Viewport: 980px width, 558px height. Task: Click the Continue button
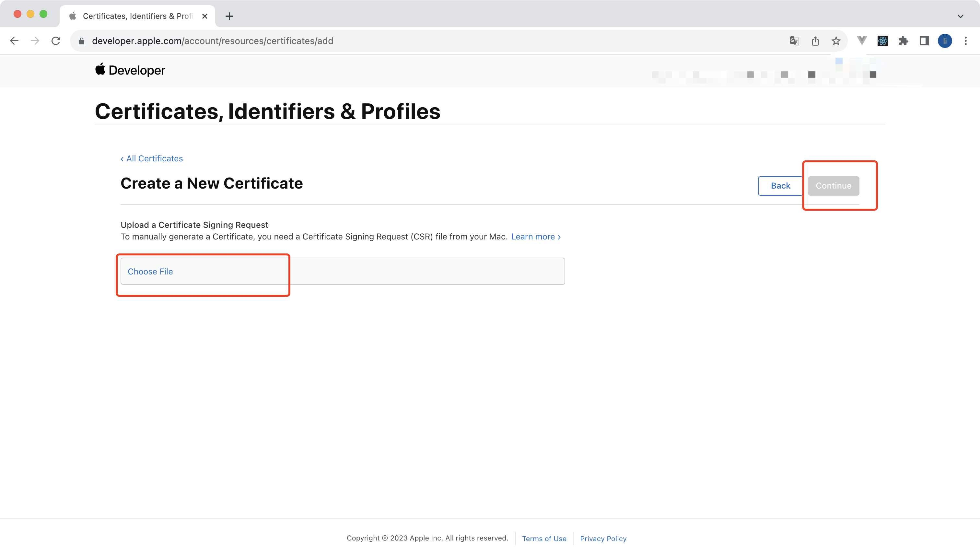tap(833, 186)
